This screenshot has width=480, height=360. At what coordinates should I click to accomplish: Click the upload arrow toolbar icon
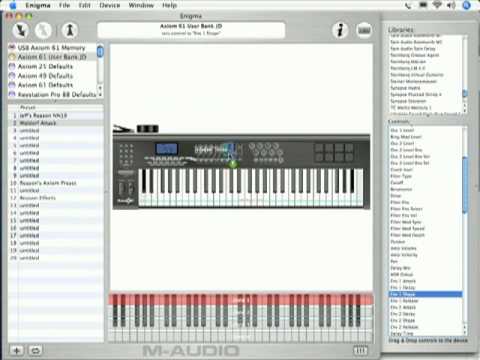pyautogui.click(x=70, y=30)
